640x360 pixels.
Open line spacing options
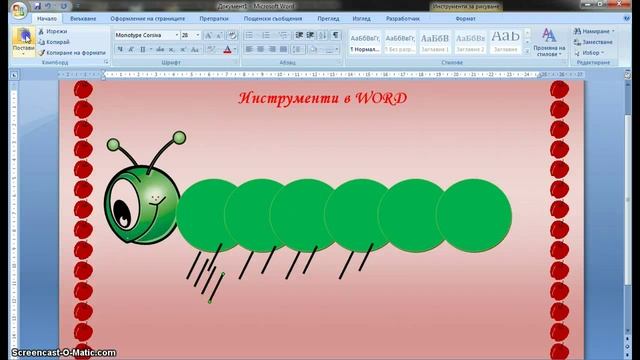298,49
